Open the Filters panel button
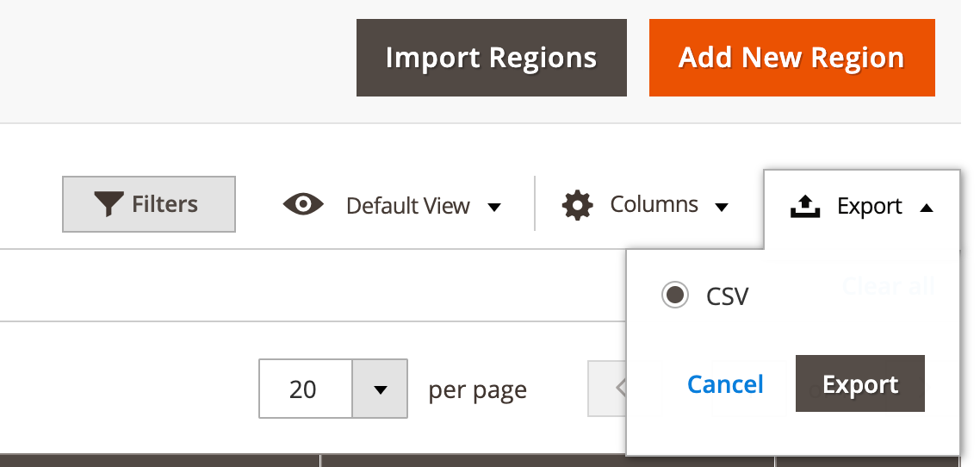The image size is (980, 467). (149, 204)
